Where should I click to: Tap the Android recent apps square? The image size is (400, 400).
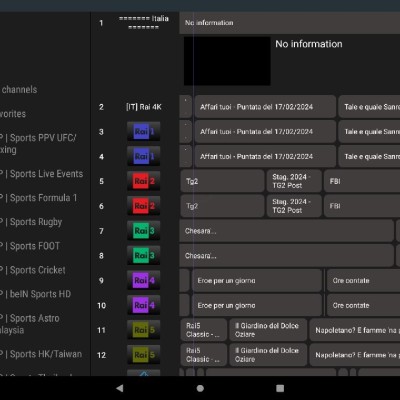[280, 388]
